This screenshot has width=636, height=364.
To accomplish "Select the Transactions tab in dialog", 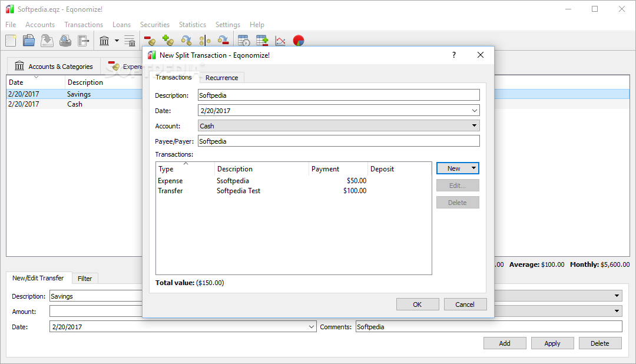I will [173, 77].
